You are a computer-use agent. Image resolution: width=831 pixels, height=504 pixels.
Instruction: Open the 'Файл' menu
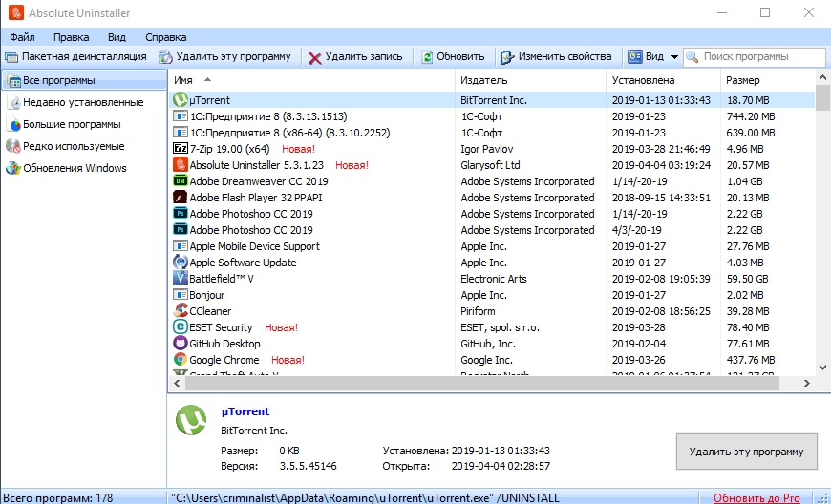click(x=22, y=37)
